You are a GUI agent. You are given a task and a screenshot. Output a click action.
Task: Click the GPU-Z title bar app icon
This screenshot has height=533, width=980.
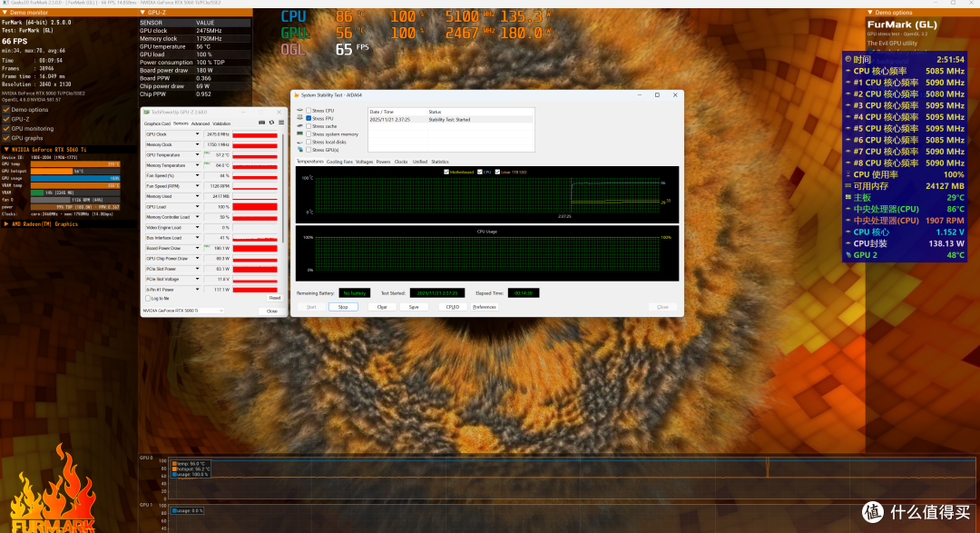(x=147, y=112)
